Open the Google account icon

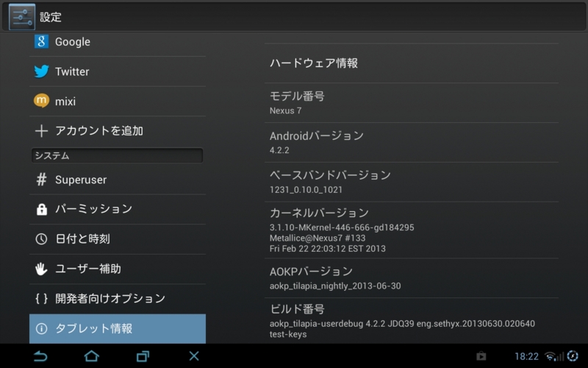click(41, 41)
